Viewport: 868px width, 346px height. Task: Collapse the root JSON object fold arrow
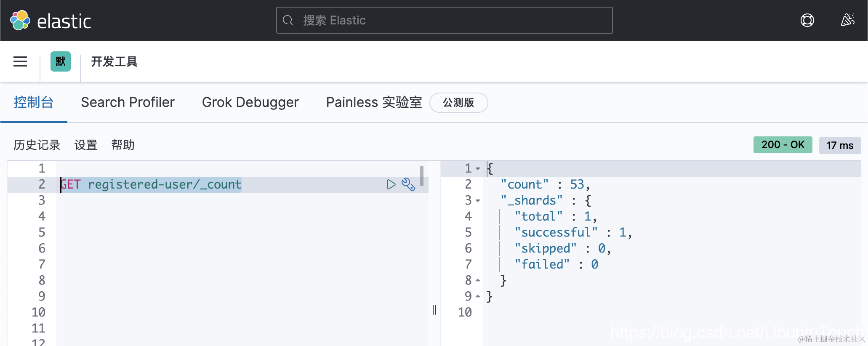pyautogui.click(x=478, y=169)
